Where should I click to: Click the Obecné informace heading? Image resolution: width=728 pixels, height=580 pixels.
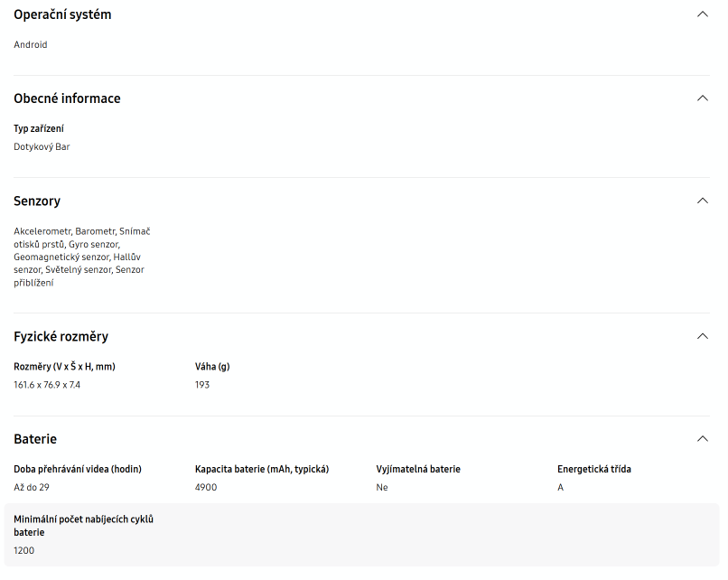tap(67, 98)
